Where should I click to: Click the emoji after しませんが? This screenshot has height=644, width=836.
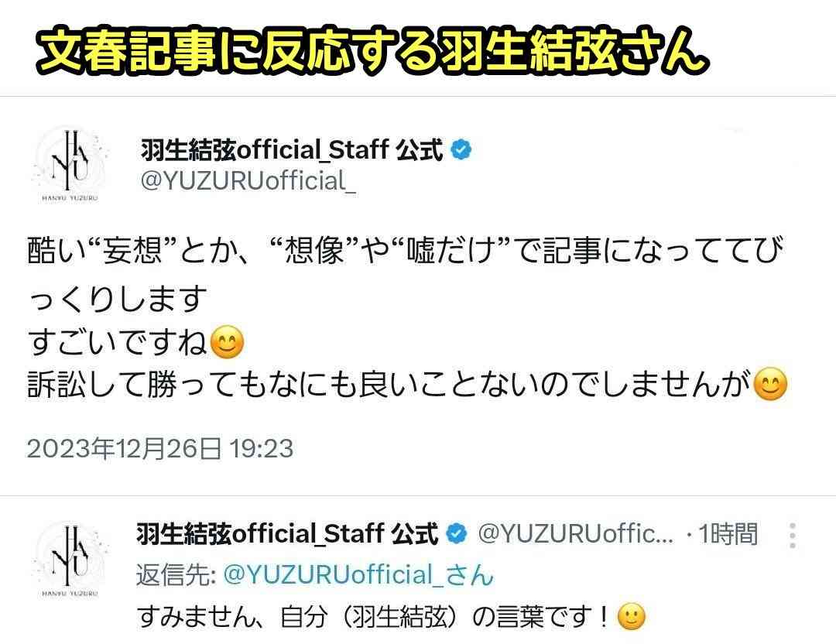pyautogui.click(x=770, y=385)
